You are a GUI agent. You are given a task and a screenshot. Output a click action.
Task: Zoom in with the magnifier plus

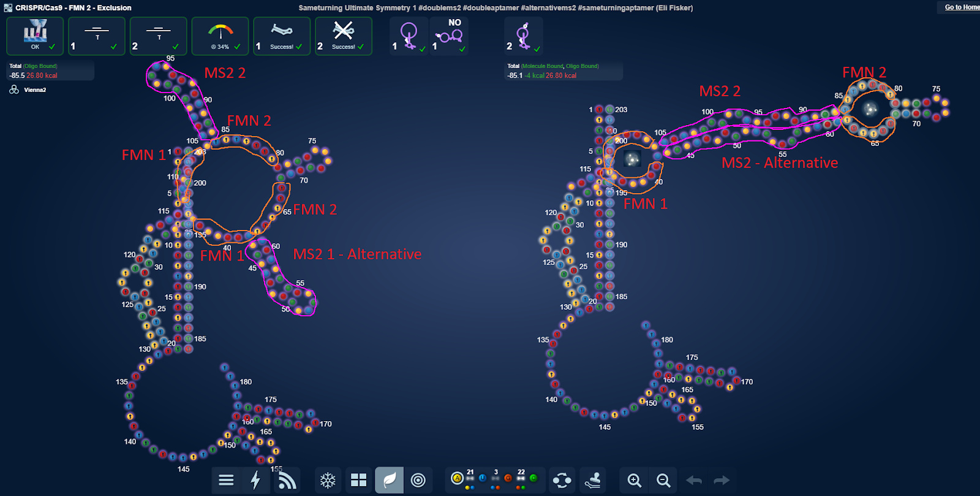pyautogui.click(x=634, y=480)
